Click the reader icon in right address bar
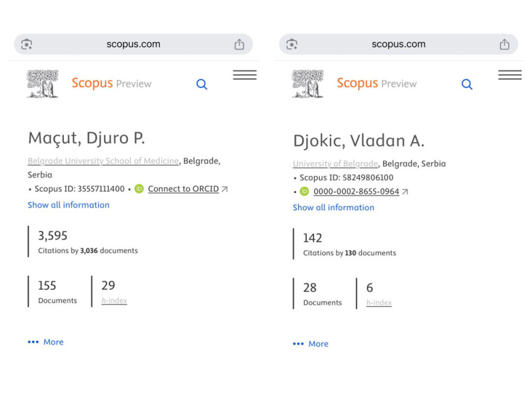532x394 pixels. (x=291, y=44)
